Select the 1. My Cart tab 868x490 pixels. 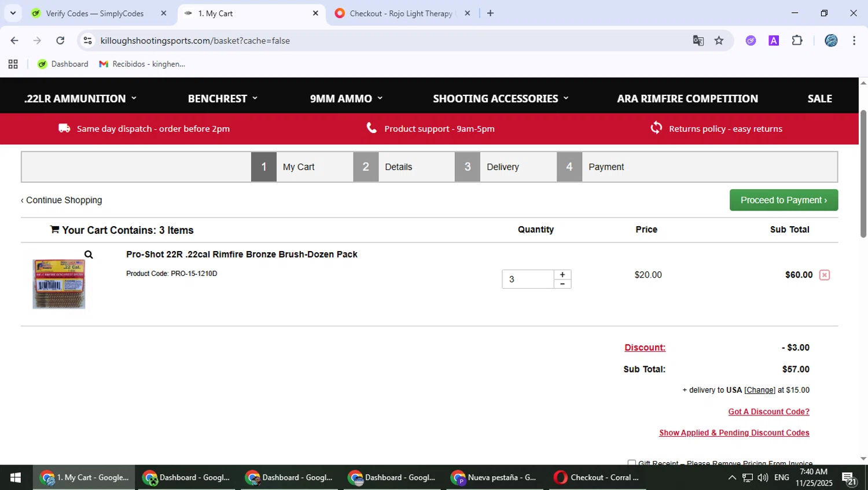pyautogui.click(x=252, y=13)
